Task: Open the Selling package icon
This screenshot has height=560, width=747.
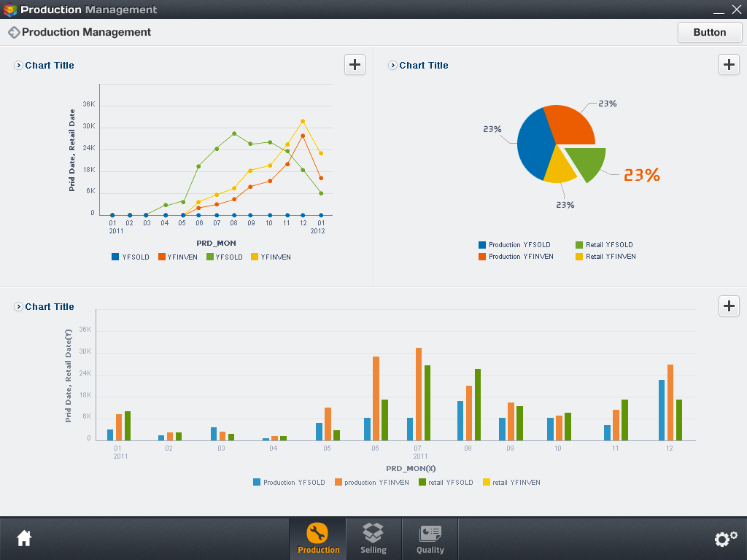Action: [x=373, y=532]
